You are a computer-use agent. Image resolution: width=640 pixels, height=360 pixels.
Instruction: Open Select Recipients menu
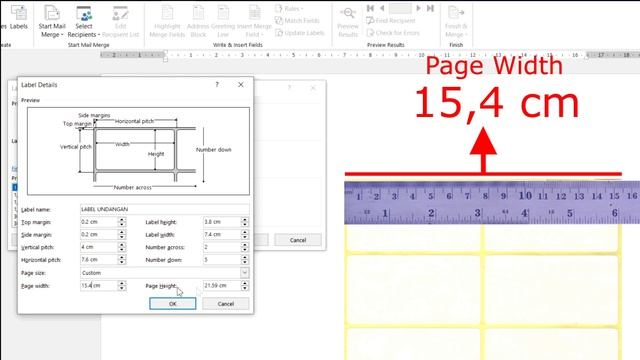pos(84,21)
